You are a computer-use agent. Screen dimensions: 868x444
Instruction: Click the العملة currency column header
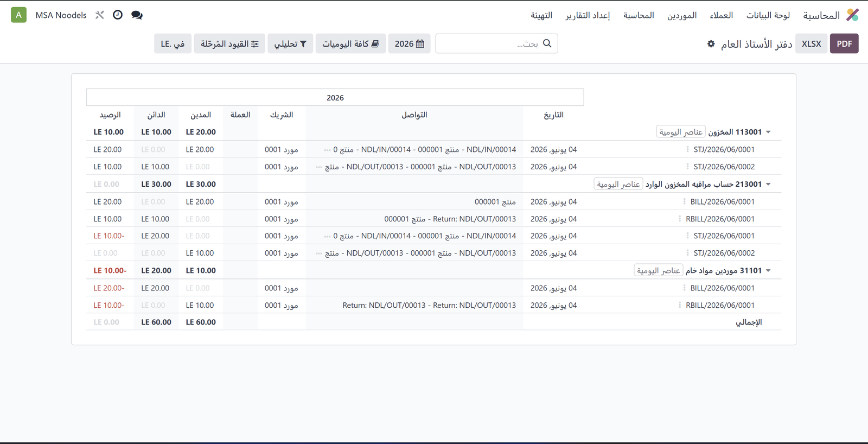240,115
